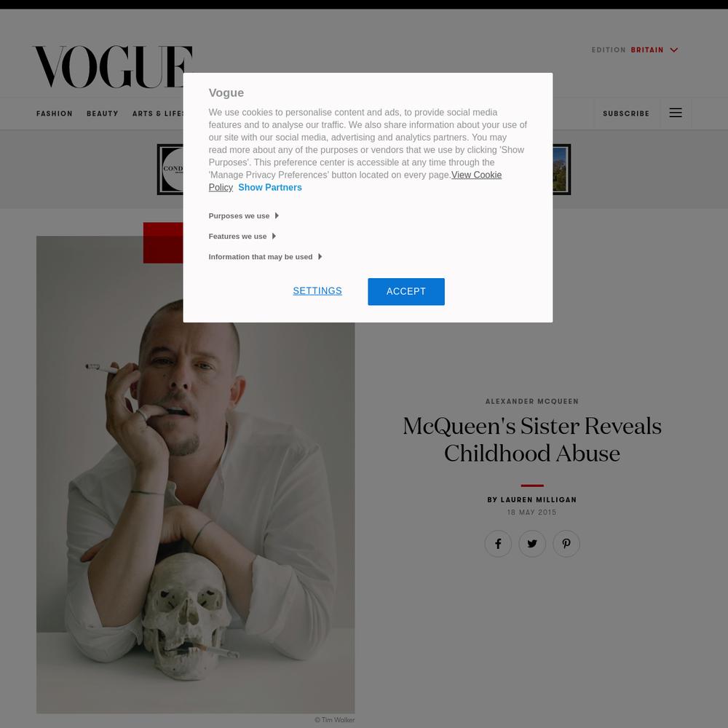
Task: Share article on Facebook icon
Action: click(498, 544)
